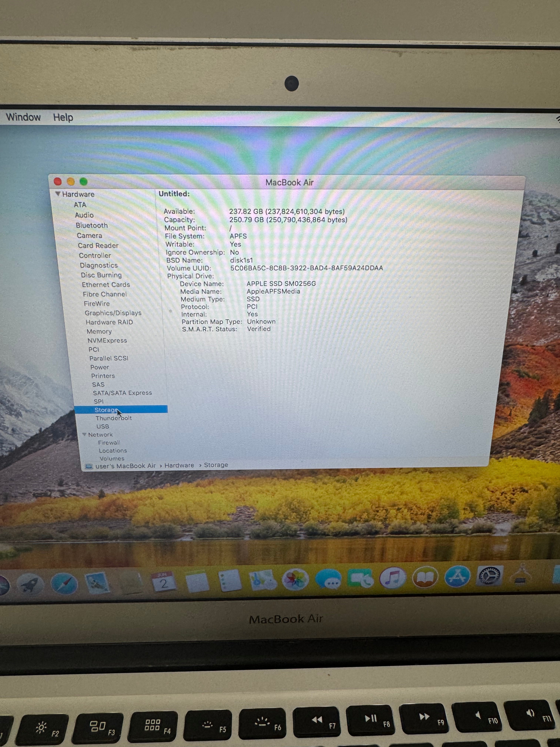
Task: Select Diagnostics in the sidebar
Action: pos(99,265)
